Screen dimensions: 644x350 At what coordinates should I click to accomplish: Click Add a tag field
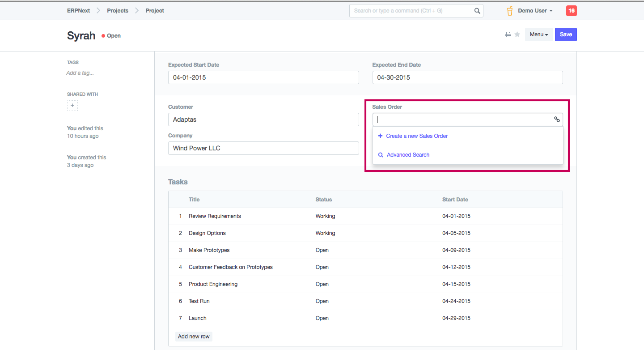pyautogui.click(x=80, y=73)
